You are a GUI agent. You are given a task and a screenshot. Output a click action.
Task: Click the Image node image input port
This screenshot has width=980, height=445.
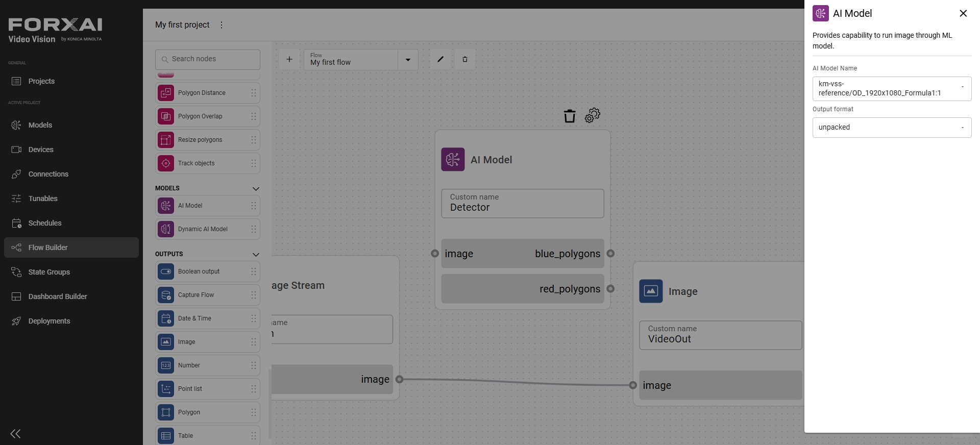[x=633, y=385]
